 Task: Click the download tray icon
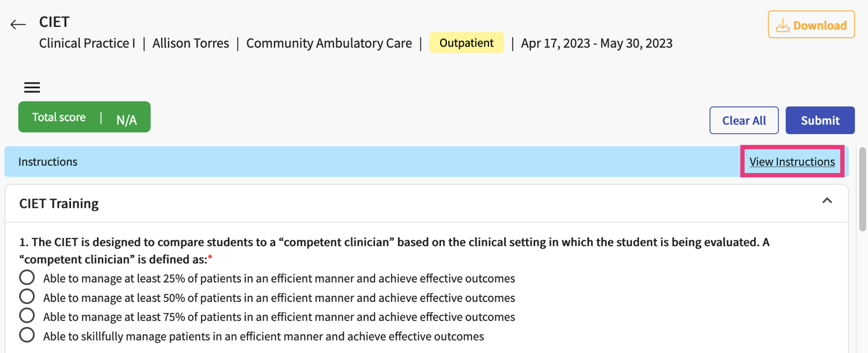click(x=782, y=25)
